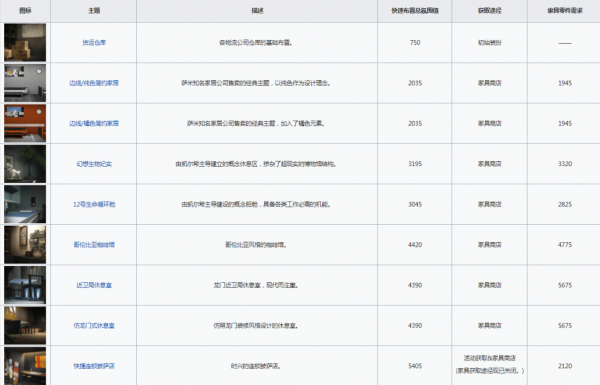Open the 货运仓库 theme link

(x=94, y=42)
